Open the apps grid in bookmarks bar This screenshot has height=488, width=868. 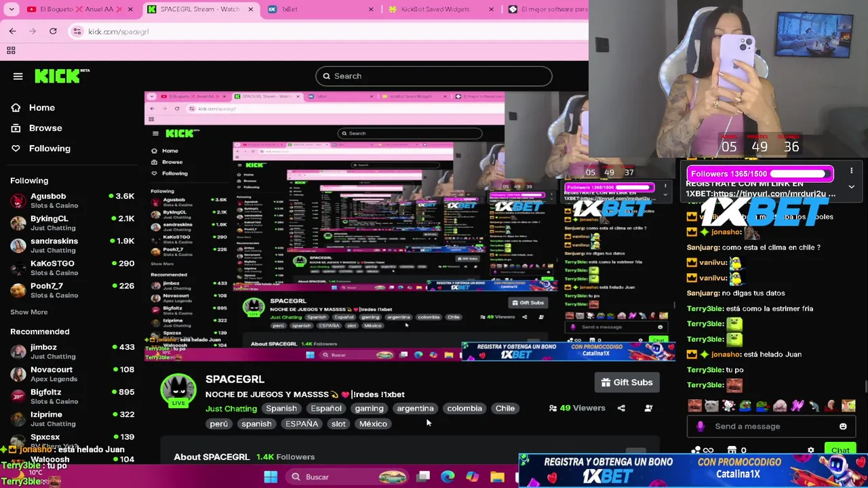(x=11, y=50)
